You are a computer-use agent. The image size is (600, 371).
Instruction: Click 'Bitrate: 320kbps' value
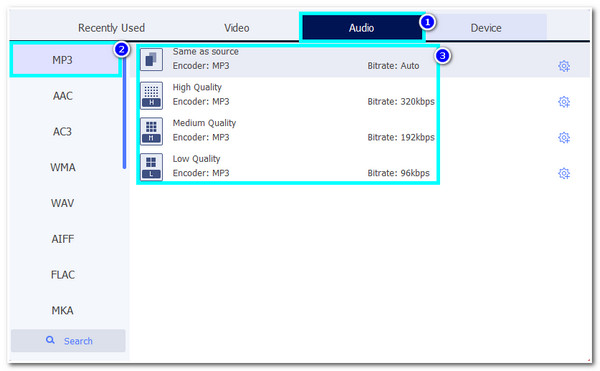[x=401, y=102]
